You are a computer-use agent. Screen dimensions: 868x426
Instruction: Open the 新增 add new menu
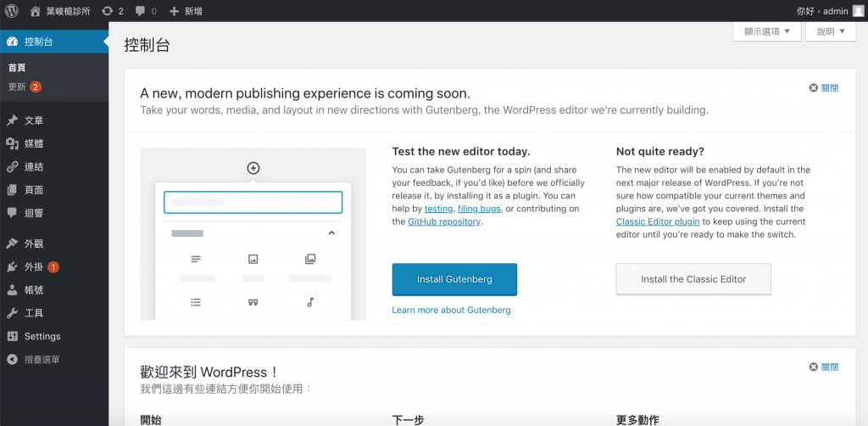185,11
